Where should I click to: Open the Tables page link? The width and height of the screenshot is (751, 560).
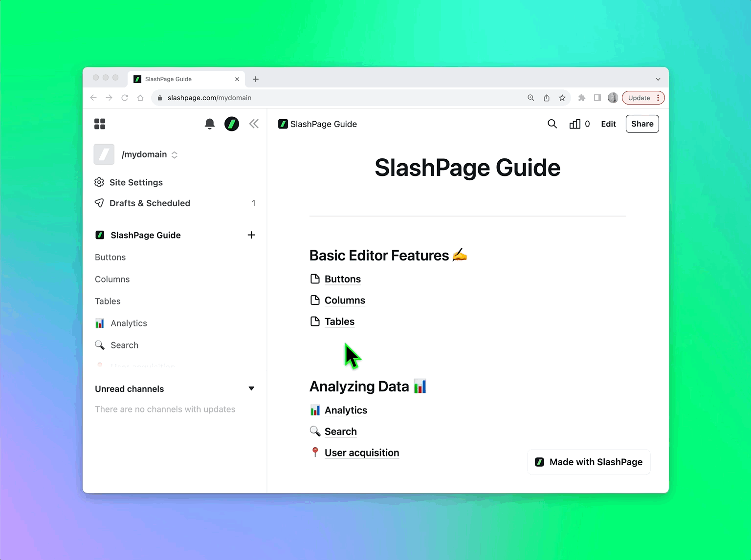[x=339, y=322]
